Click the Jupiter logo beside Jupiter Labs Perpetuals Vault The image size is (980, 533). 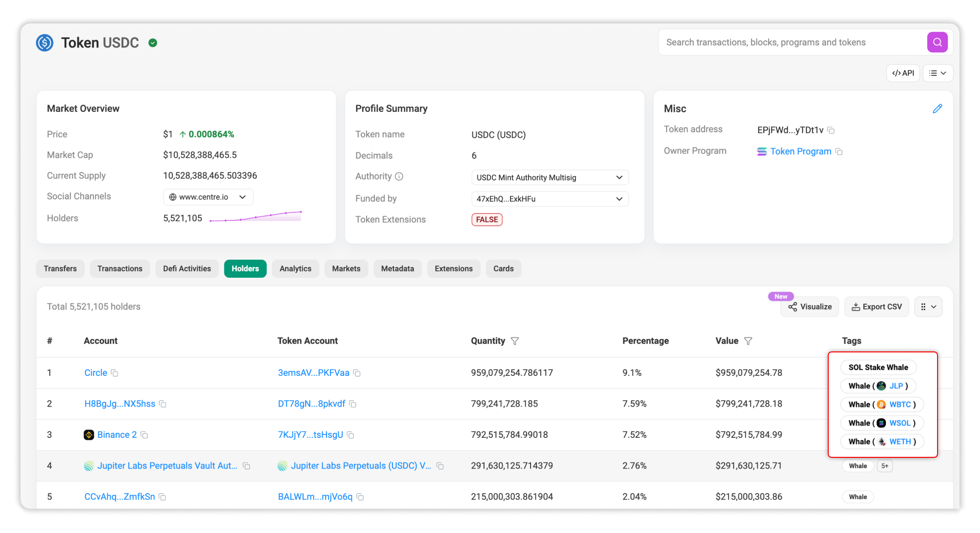coord(89,466)
